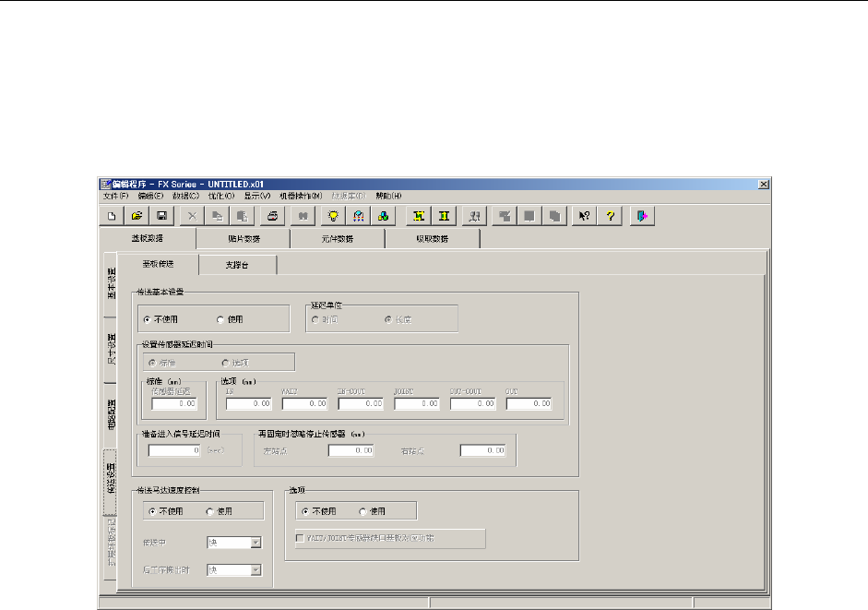Viewport: 868px width, 610px height.
Task: Click the second yellow H-shaped toolbar icon
Action: (444, 216)
